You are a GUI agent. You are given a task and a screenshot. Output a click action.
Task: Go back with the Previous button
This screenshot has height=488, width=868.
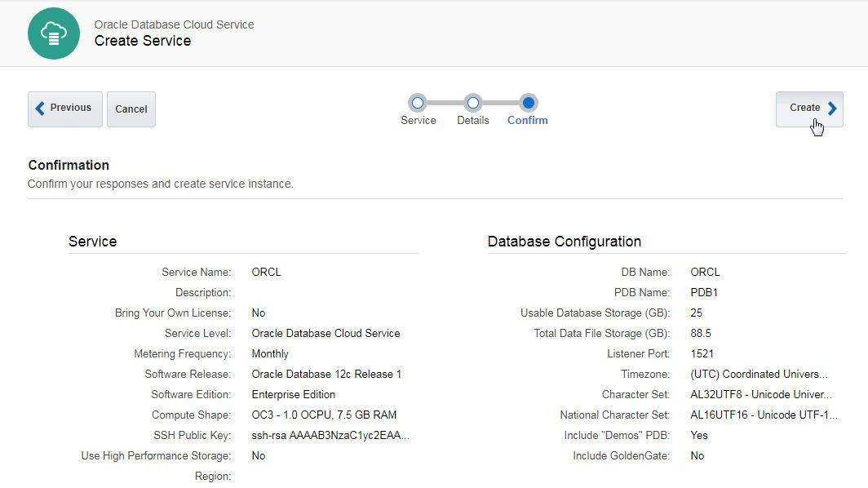click(65, 109)
